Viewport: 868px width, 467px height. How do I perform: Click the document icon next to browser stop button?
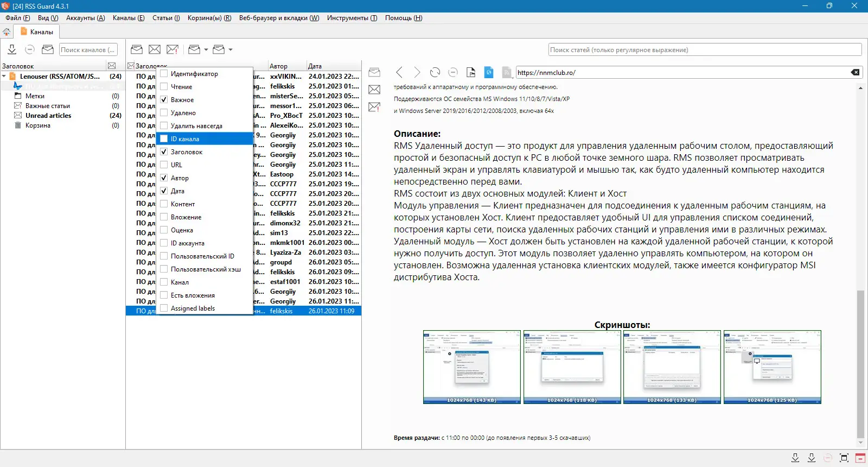pos(471,72)
